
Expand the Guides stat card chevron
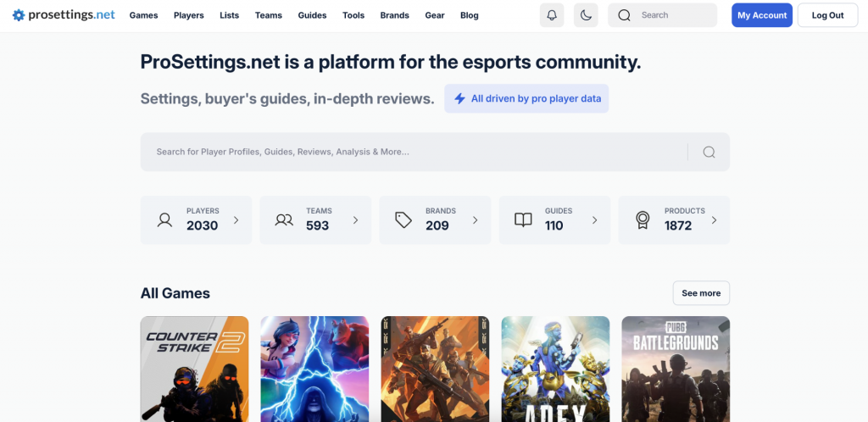click(594, 220)
